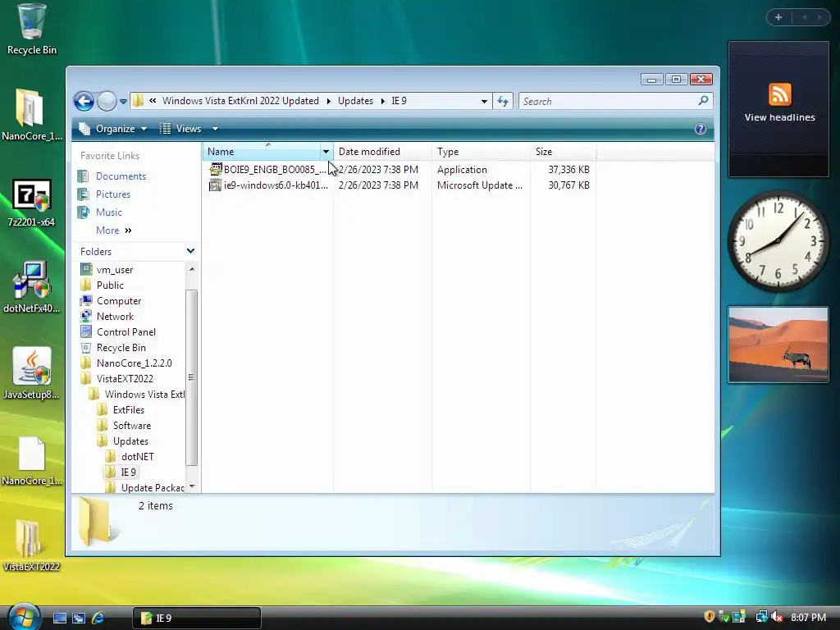Click folder tree scroll up arrow
The image size is (840, 630).
(x=192, y=268)
